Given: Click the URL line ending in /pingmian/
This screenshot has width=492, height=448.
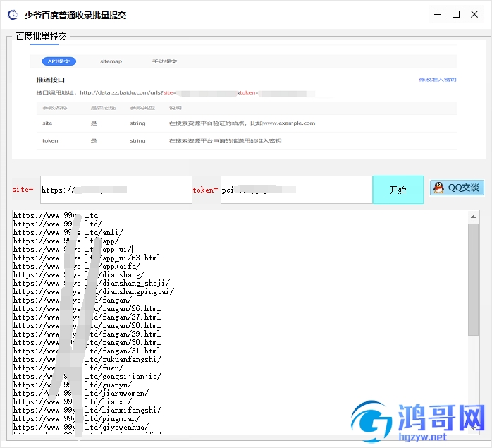Looking at the screenshot, I should [77, 419].
